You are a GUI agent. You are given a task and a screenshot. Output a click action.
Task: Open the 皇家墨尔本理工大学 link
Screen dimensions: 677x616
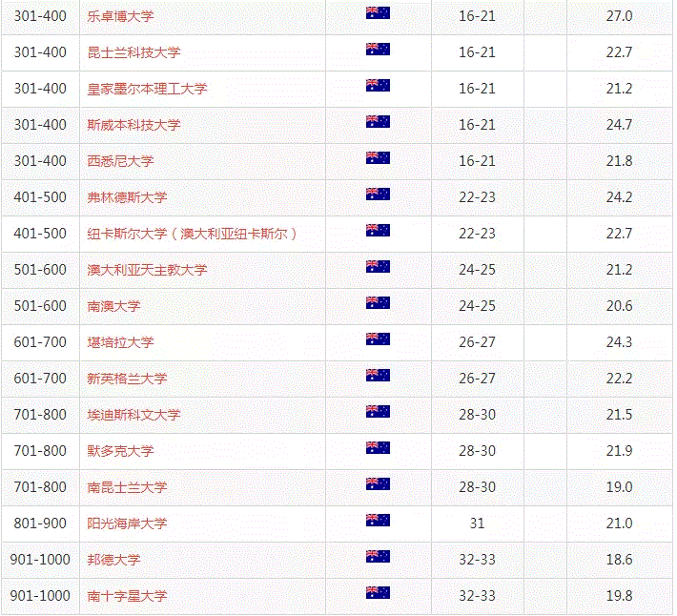[147, 89]
